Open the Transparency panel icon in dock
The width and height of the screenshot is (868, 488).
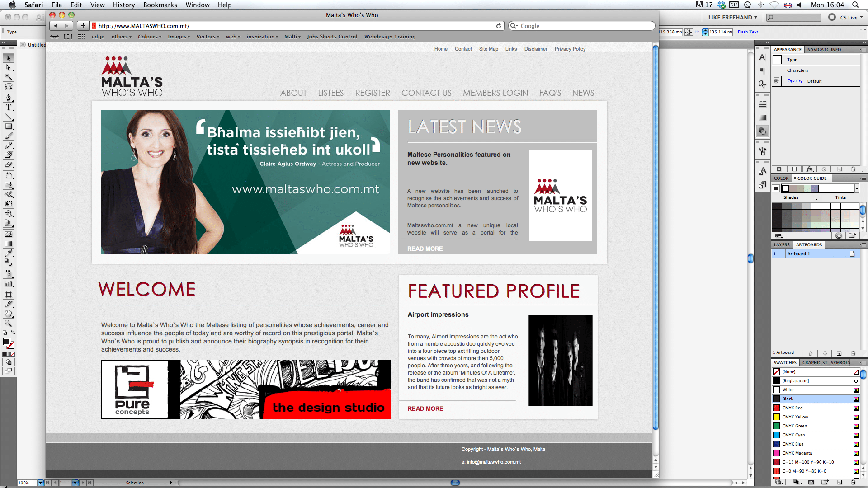(x=763, y=131)
